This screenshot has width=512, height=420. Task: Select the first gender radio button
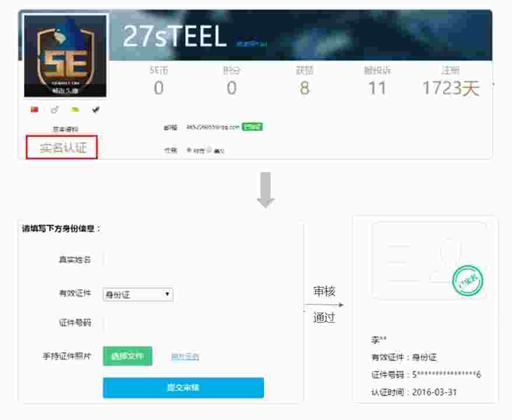point(189,150)
